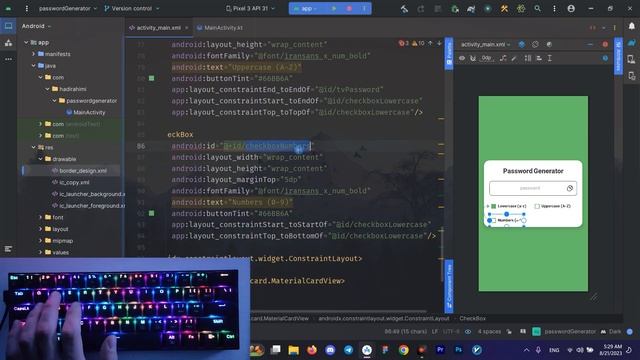Screen dimensions: 640x360
Task: Toggle read-only lock in status bar
Action: pos(509,332)
